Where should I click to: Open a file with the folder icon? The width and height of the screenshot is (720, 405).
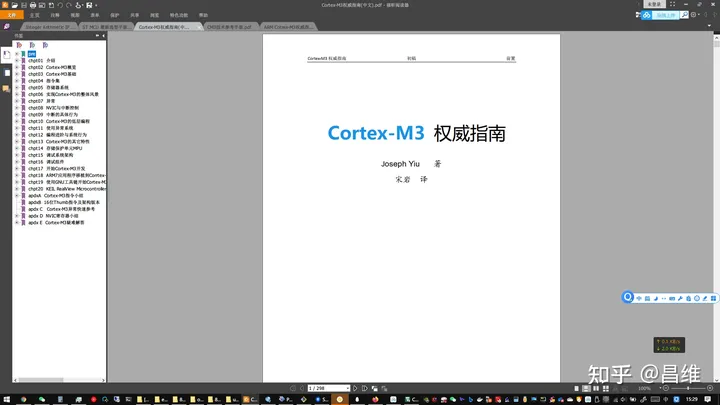tap(15, 5)
